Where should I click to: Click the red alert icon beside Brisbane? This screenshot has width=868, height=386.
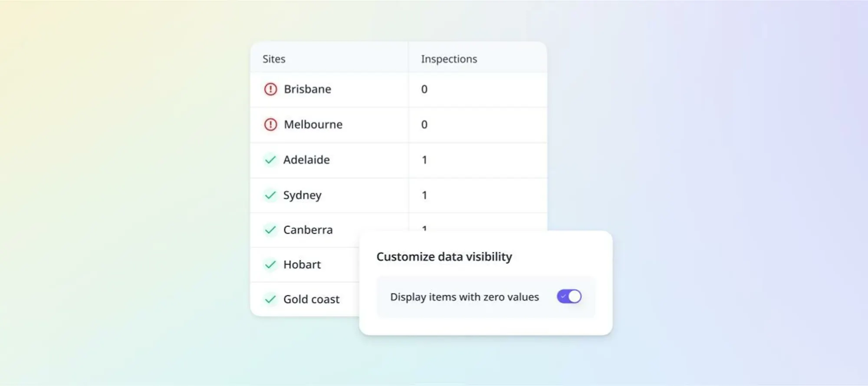pos(270,89)
